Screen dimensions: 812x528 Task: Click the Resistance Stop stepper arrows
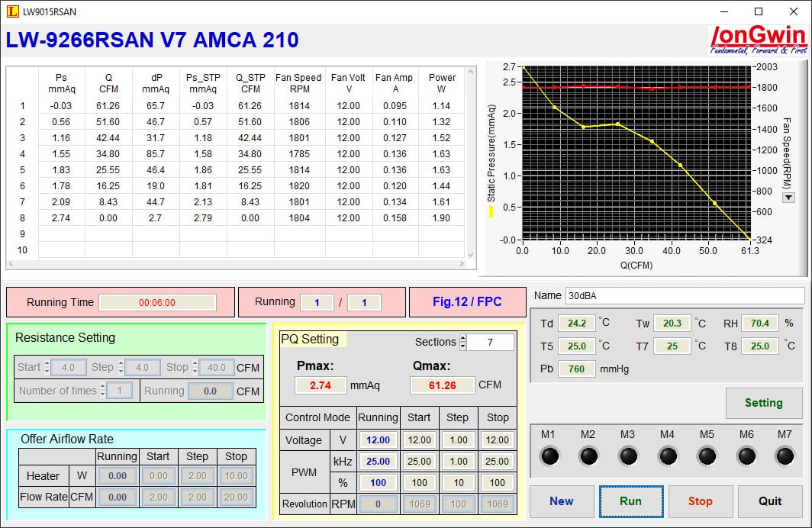pos(195,367)
